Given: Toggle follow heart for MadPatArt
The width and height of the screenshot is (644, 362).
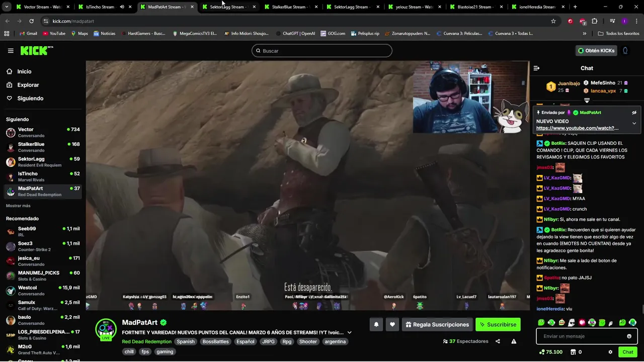Looking at the screenshot, I should tap(392, 324).
